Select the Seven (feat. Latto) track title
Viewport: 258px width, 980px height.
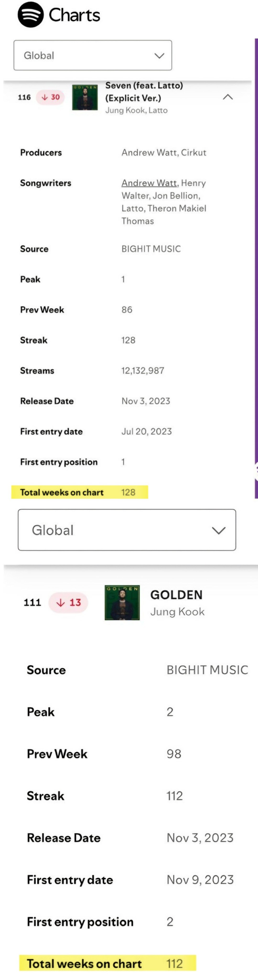[x=144, y=92]
